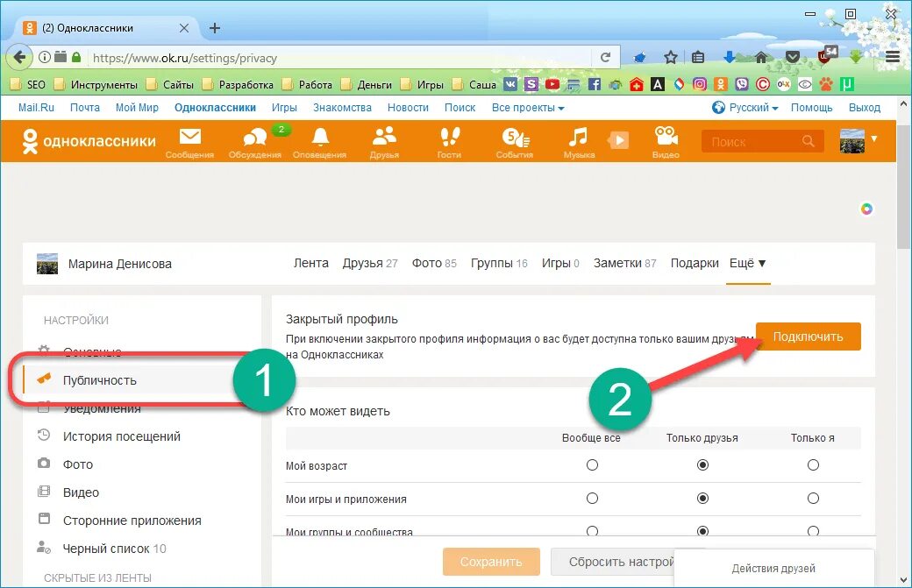Click the music player play icon
The width and height of the screenshot is (912, 588).
point(618,140)
